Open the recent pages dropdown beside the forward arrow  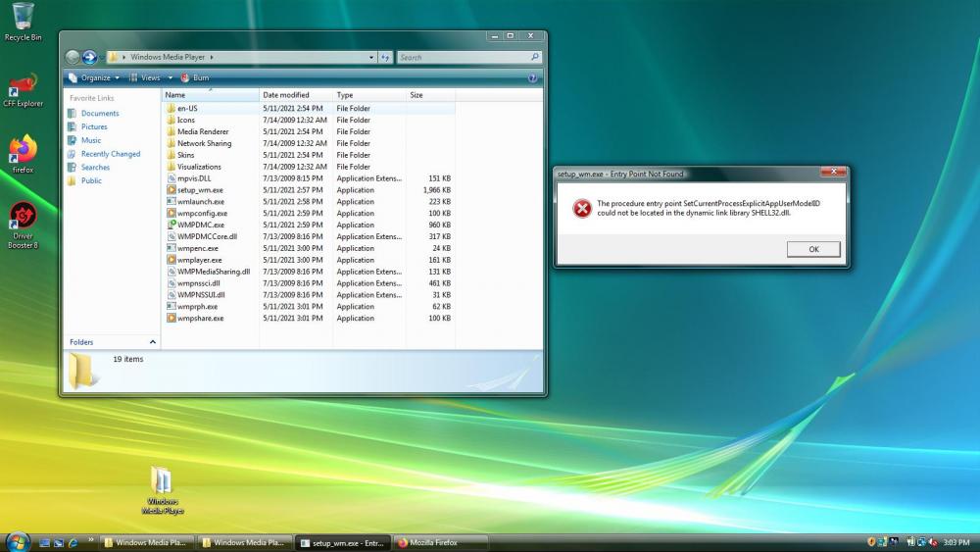click(x=101, y=58)
